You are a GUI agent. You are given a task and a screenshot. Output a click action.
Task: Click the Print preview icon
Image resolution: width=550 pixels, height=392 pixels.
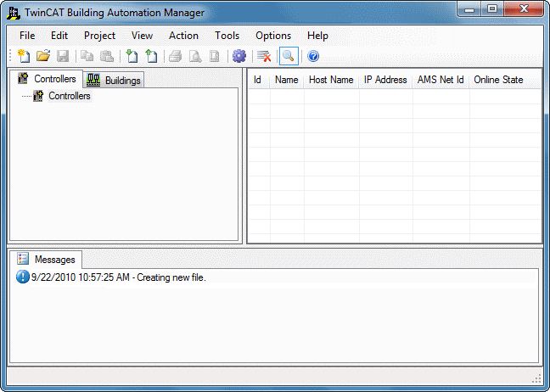195,56
